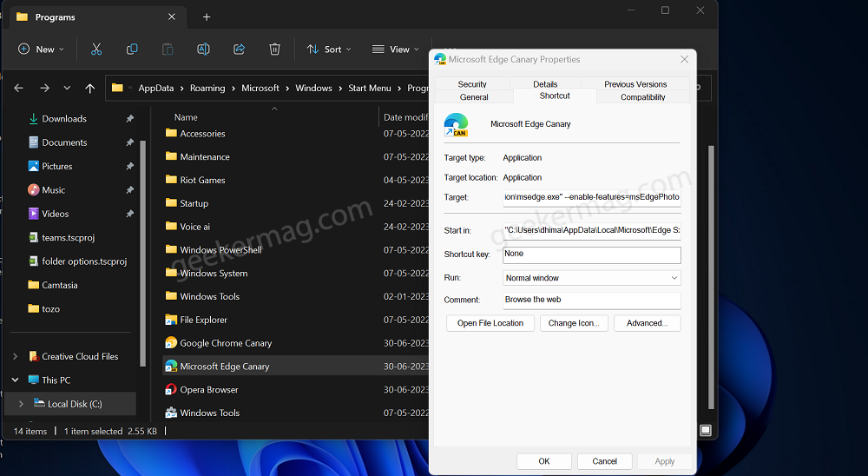Go forward with the right arrow

(45, 88)
